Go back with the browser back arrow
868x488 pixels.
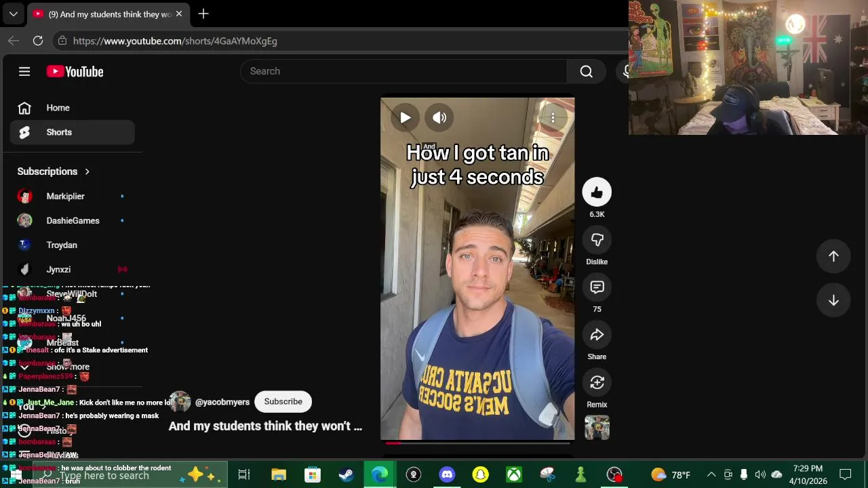tap(14, 41)
